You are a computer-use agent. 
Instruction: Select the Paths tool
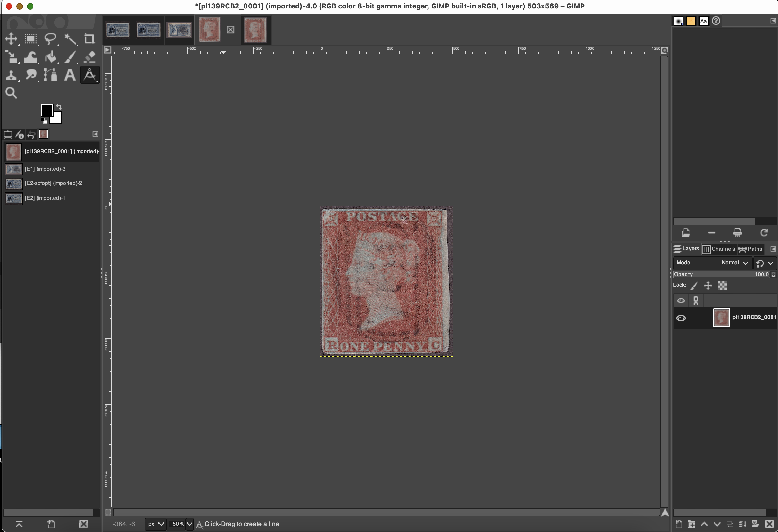[51, 75]
